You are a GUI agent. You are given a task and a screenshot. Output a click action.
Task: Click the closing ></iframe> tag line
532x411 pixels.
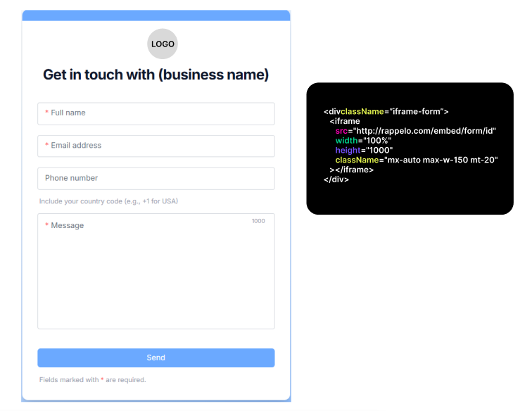(x=352, y=170)
